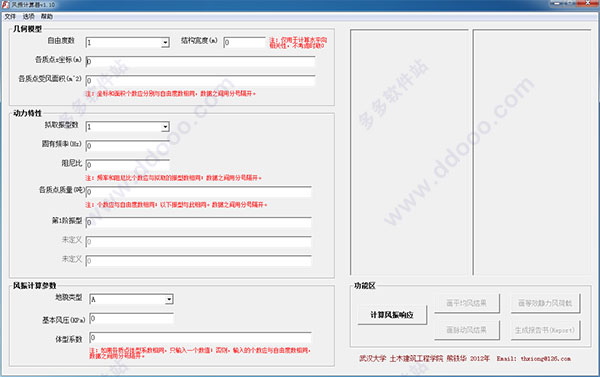Viewport: 600px width, 377px height.
Task: Expand the 自由度数 dropdown
Action: (165, 42)
